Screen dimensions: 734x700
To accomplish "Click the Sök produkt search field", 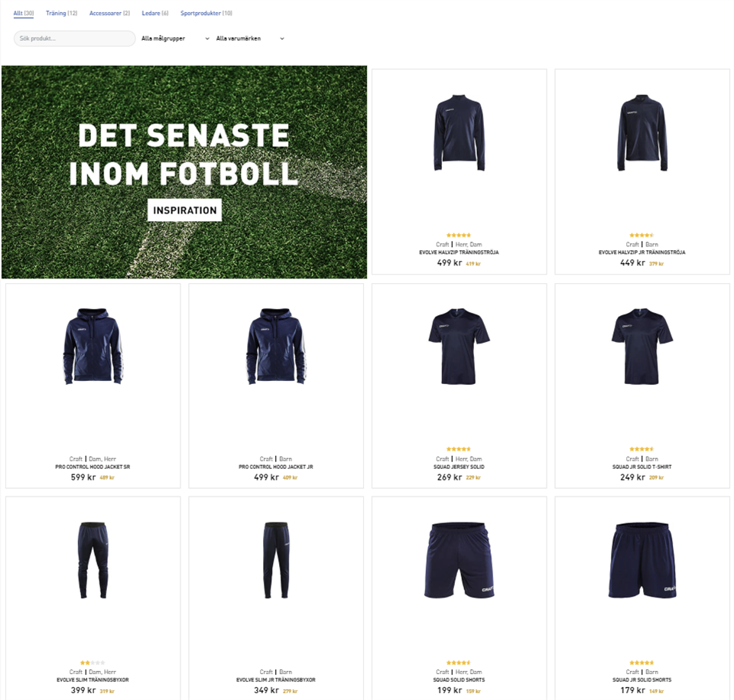I will tap(74, 38).
